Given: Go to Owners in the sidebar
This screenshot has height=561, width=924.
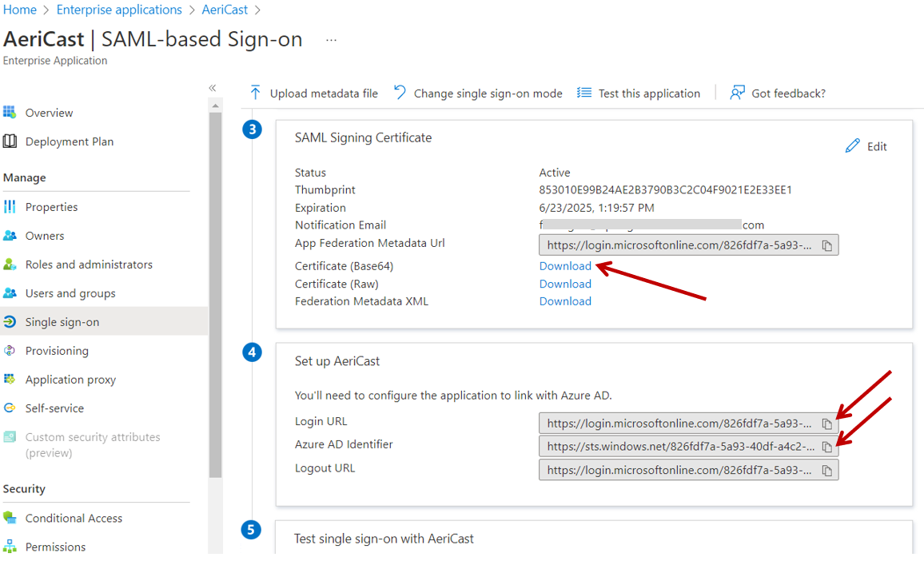Looking at the screenshot, I should pyautogui.click(x=45, y=236).
